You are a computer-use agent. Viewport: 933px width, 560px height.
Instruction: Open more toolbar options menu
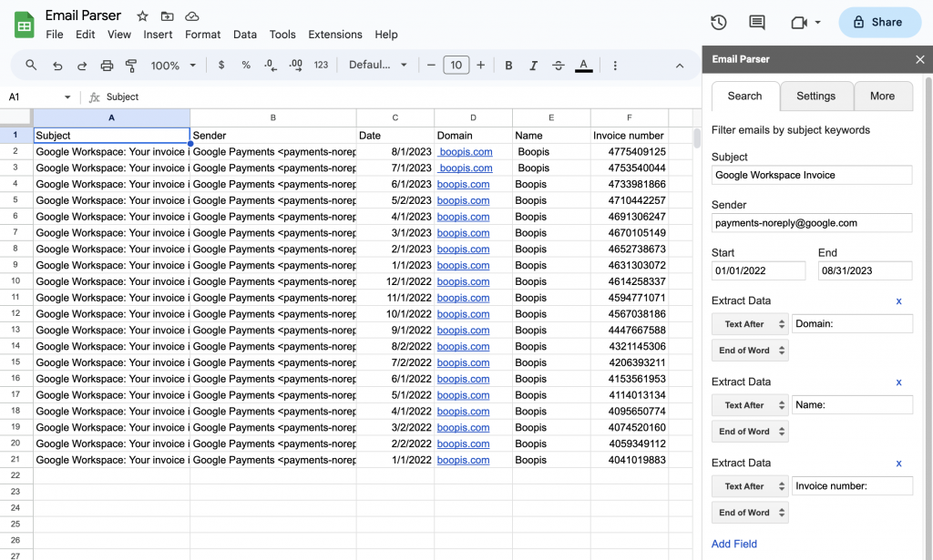tap(615, 66)
